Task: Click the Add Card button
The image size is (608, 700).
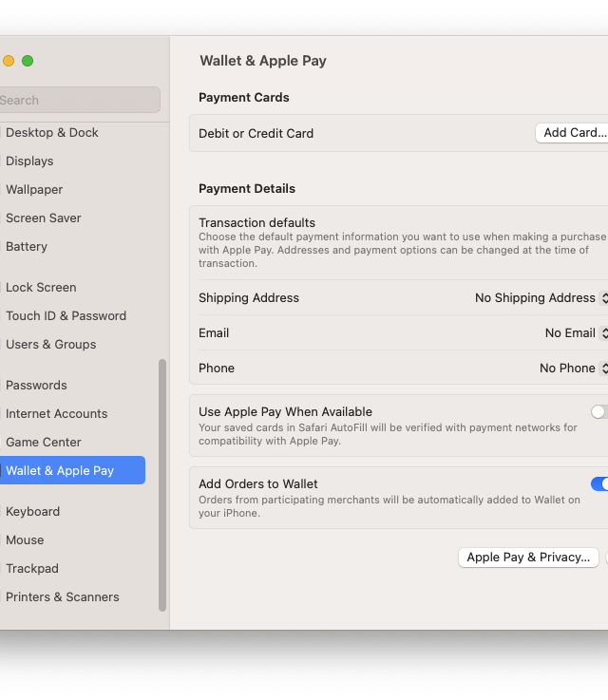Action: pyautogui.click(x=572, y=133)
